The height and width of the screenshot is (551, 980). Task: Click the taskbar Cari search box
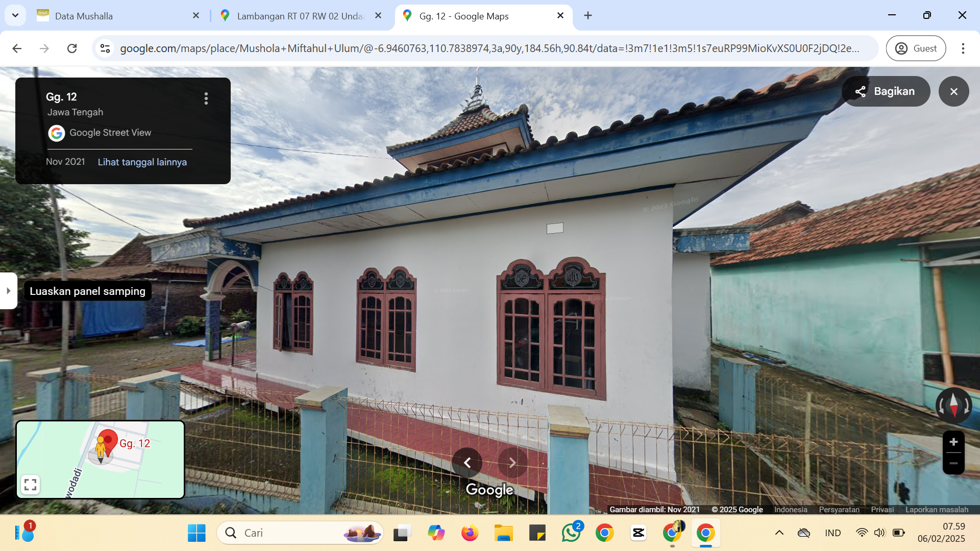coord(300,533)
